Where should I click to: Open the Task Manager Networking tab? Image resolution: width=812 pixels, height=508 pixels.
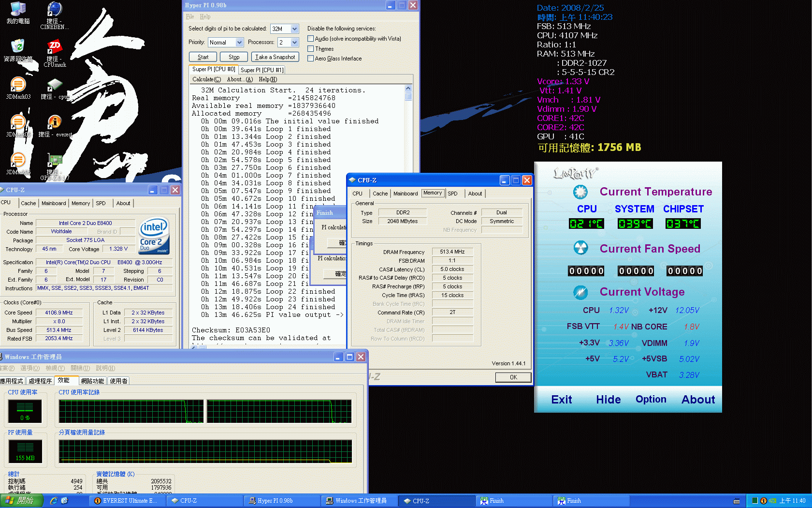92,381
